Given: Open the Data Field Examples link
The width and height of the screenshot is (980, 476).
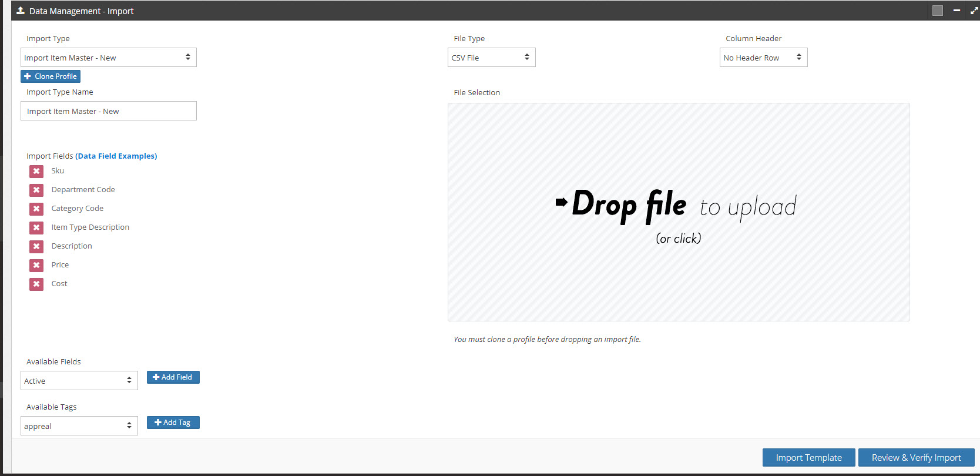Looking at the screenshot, I should tap(116, 156).
